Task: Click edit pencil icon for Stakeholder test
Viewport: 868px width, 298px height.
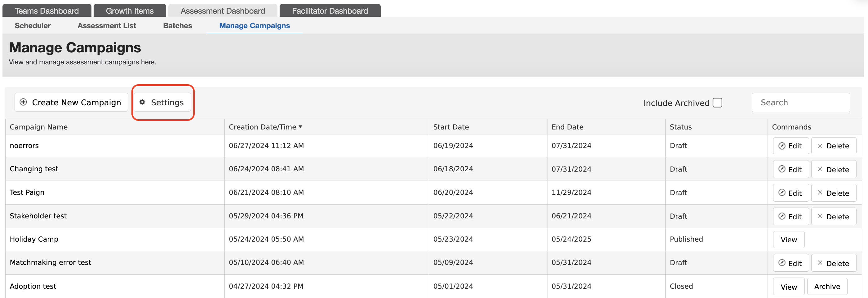Action: click(x=782, y=216)
